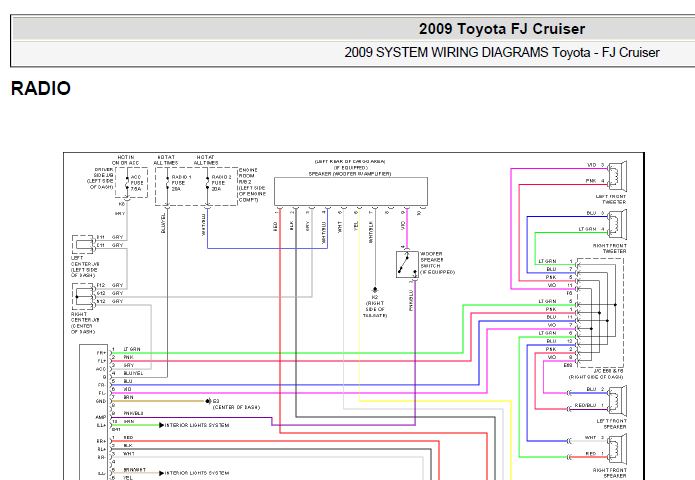Click the "BLU/YEL" vertical wire label
Image resolution: width=695 pixels, height=480 pixels.
163,223
